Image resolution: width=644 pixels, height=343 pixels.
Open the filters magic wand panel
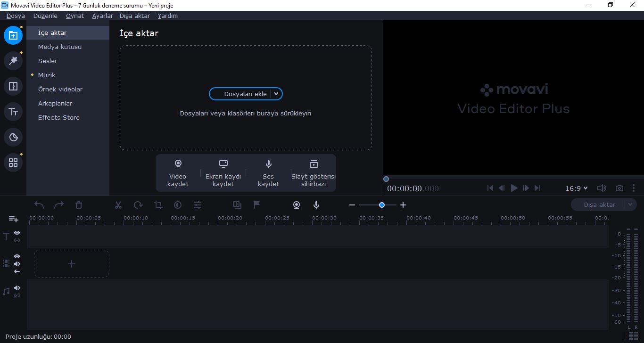pyautogui.click(x=13, y=61)
